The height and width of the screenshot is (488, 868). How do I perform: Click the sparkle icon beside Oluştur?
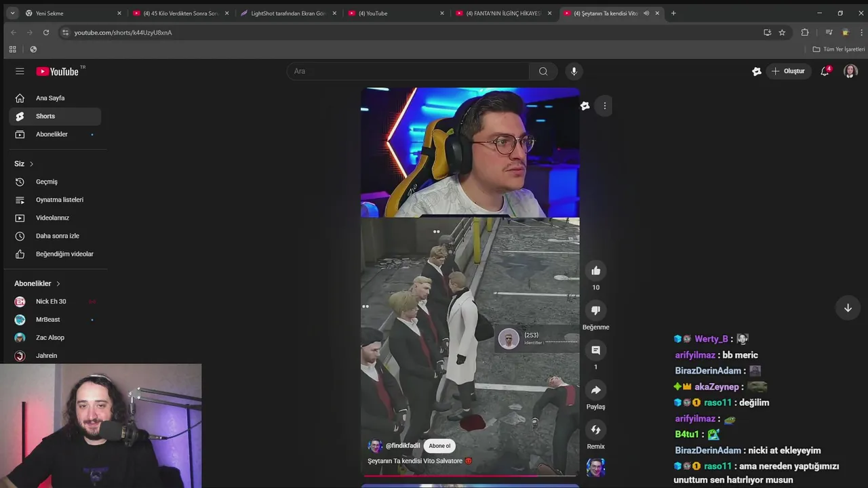coord(757,71)
